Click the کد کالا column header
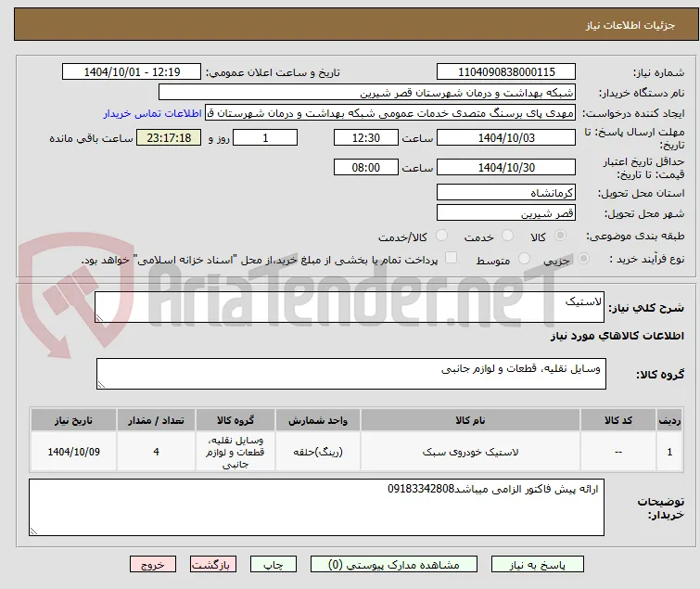 (618, 420)
